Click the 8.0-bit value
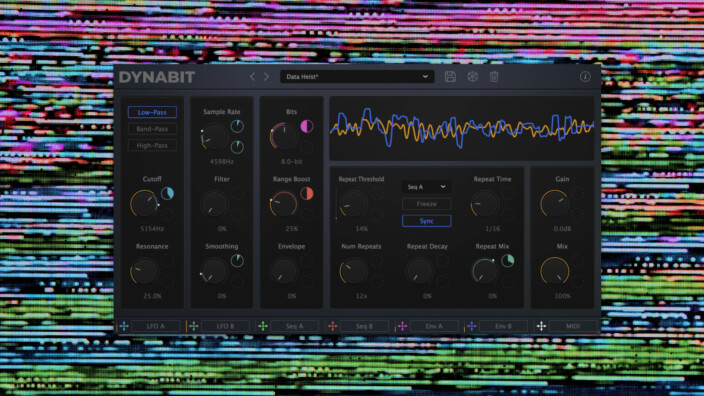704x396 pixels. (x=292, y=161)
